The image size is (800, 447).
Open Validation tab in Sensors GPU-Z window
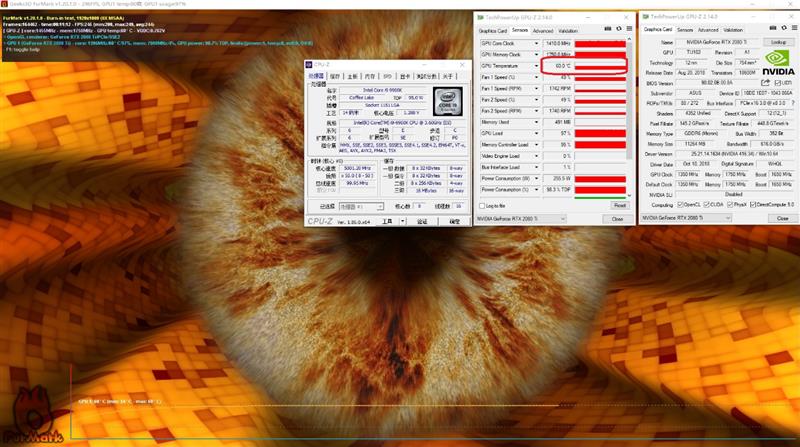[x=567, y=31]
